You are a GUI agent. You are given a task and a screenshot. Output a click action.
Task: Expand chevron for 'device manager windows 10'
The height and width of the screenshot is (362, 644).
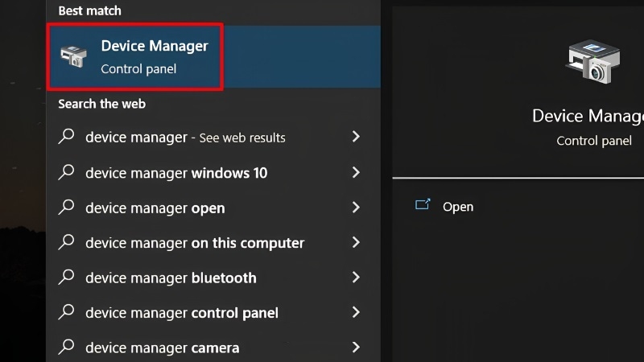[356, 172]
